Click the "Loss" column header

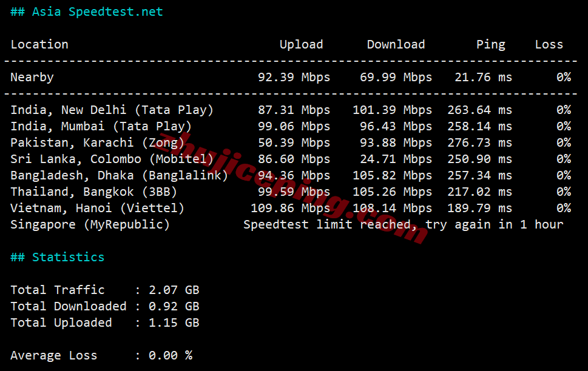(549, 44)
